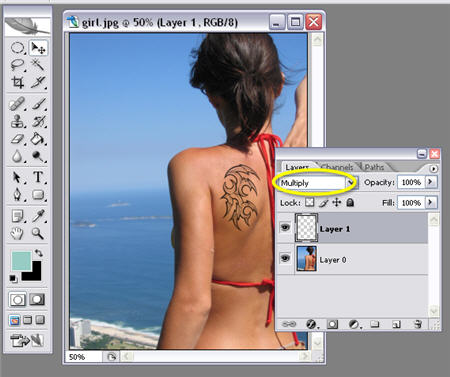Click the Layer 1 name text

coord(335,229)
